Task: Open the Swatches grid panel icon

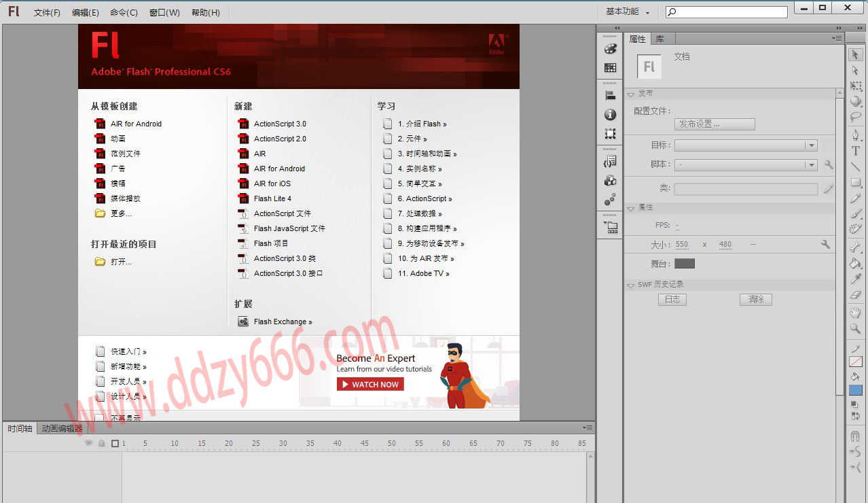Action: [610, 67]
